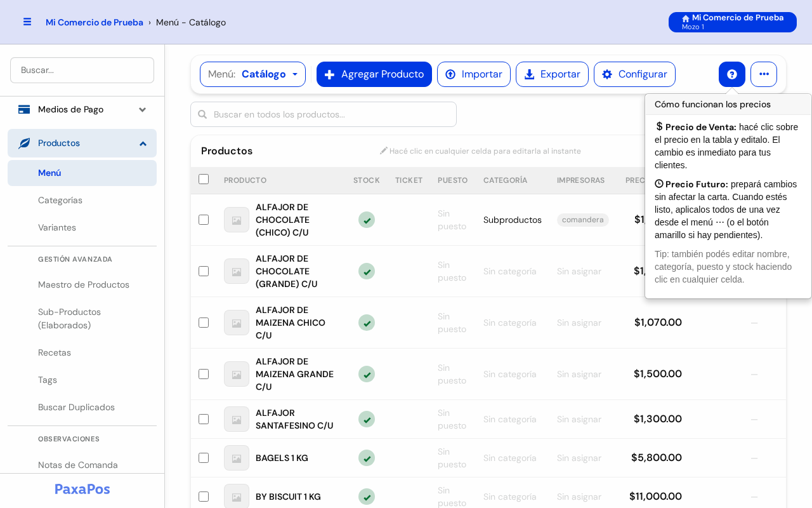This screenshot has height=508, width=812.
Task: Click the Subproductos category cell
Action: (513, 220)
